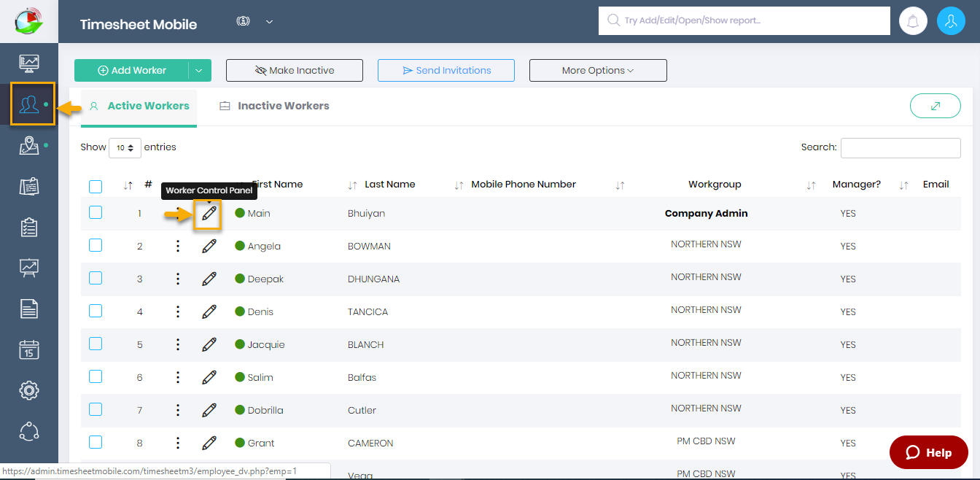Expand the Add Worker dropdown arrow
Screen dimensions: 980x480
click(x=200, y=70)
